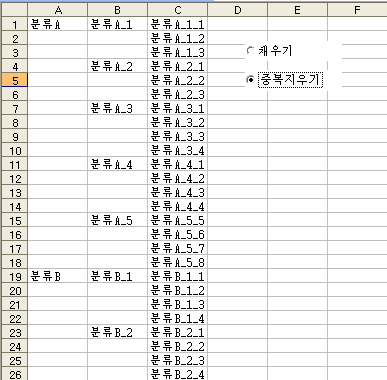Click column A header

(58, 10)
